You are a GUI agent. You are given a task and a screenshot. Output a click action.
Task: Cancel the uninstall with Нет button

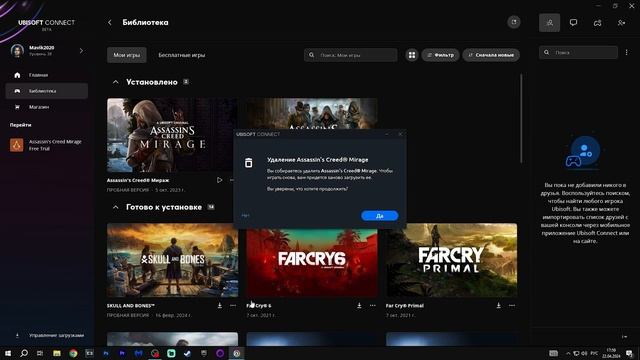pos(245,216)
